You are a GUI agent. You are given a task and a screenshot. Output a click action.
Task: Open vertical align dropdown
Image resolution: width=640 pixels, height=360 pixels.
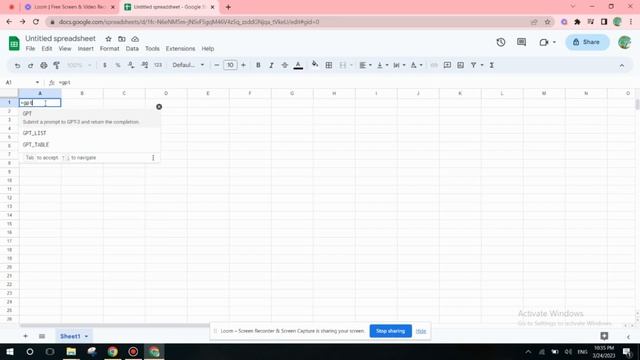click(x=382, y=65)
